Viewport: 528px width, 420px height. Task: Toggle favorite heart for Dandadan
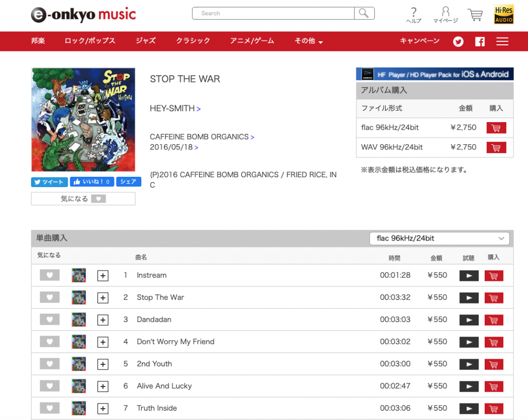[x=49, y=320]
